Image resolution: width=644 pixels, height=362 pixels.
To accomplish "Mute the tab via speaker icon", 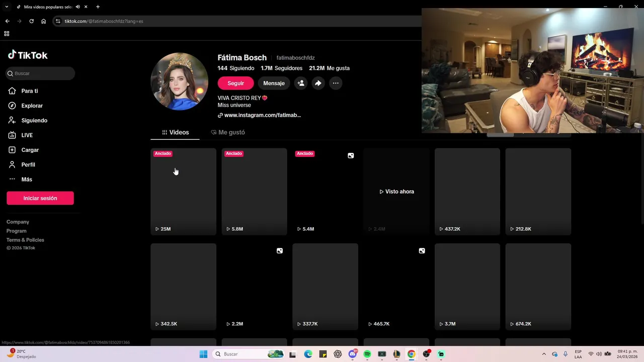I will coord(77,7).
